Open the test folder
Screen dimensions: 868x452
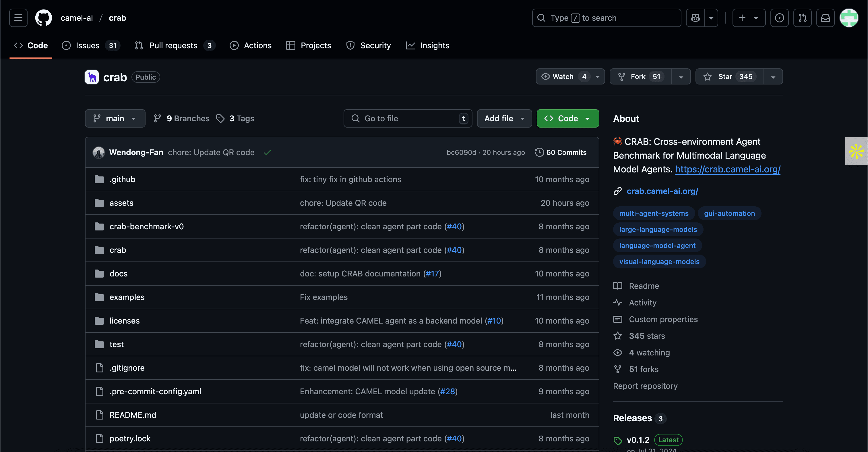(117, 345)
